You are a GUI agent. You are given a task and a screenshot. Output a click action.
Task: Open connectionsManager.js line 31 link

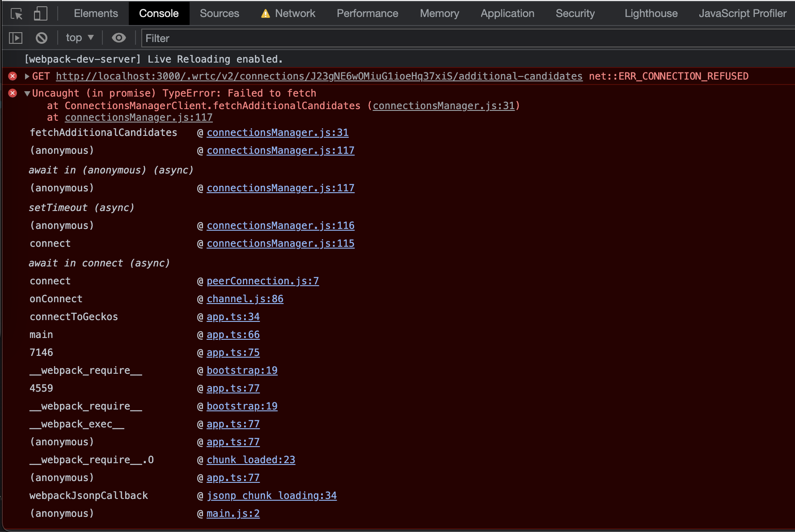(277, 132)
